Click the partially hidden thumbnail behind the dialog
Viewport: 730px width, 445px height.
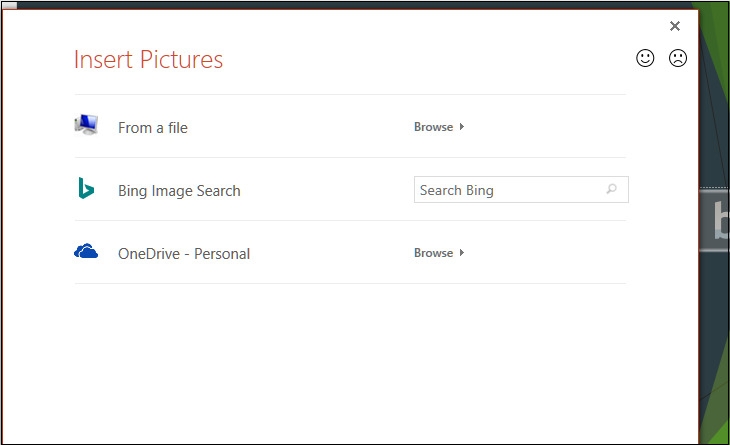coord(716,222)
